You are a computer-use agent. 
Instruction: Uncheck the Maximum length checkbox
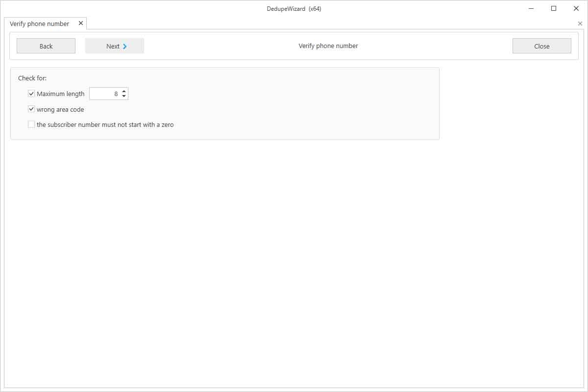(31, 94)
